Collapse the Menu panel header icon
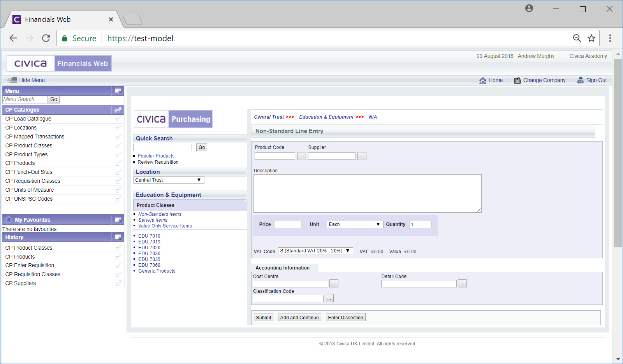The image size is (623, 364). (x=118, y=91)
